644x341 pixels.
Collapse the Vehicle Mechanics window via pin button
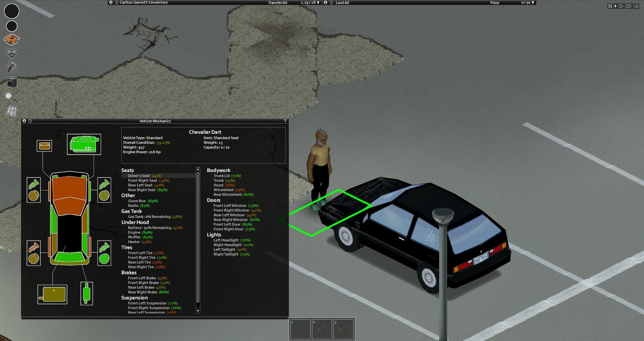click(285, 121)
